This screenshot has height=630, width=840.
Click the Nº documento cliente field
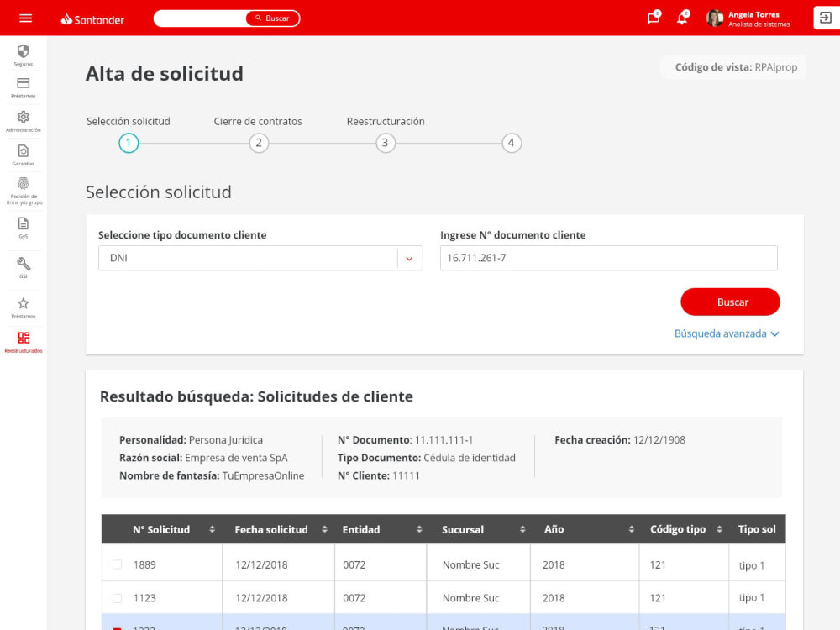pos(608,258)
